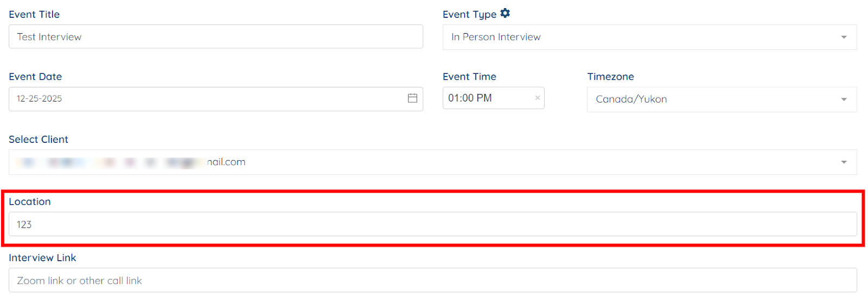The width and height of the screenshot is (868, 303).
Task: Expand the Event Type dropdown arrow
Action: click(x=844, y=37)
